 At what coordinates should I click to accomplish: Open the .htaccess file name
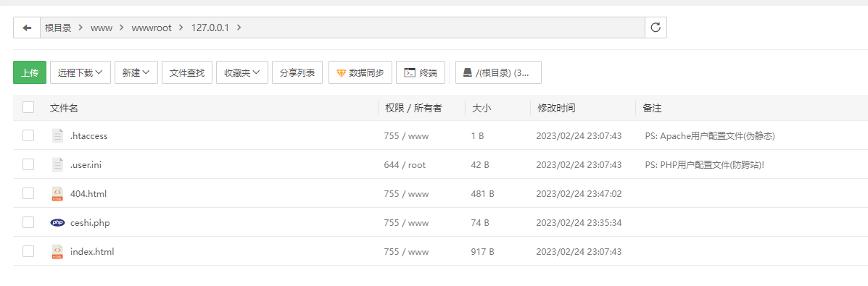(x=89, y=135)
